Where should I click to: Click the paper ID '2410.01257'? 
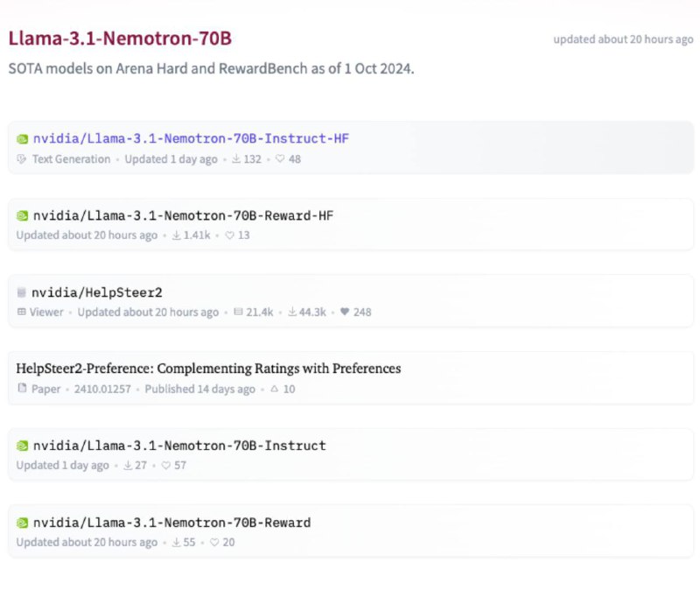(102, 389)
